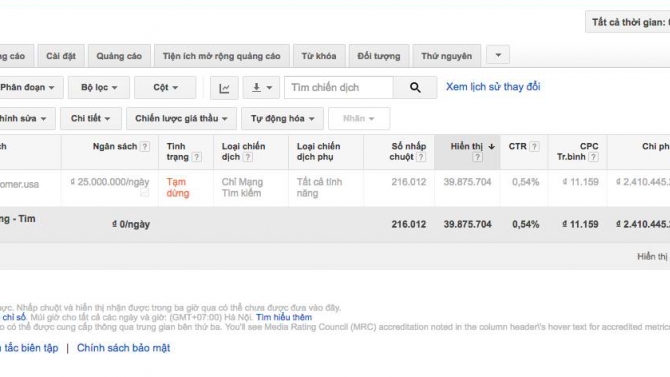
Task: Open the Bộ lọc dropdown
Action: tap(99, 88)
